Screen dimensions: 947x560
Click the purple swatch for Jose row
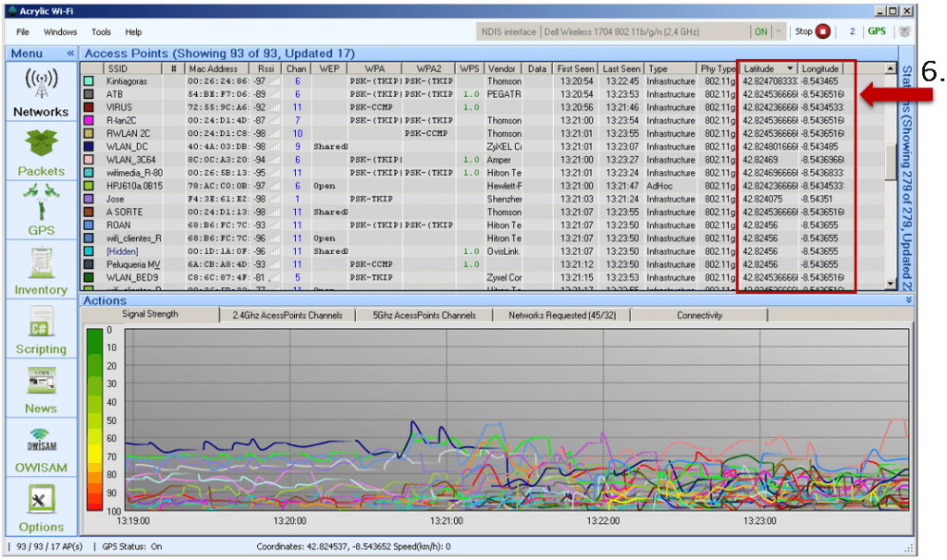click(89, 199)
